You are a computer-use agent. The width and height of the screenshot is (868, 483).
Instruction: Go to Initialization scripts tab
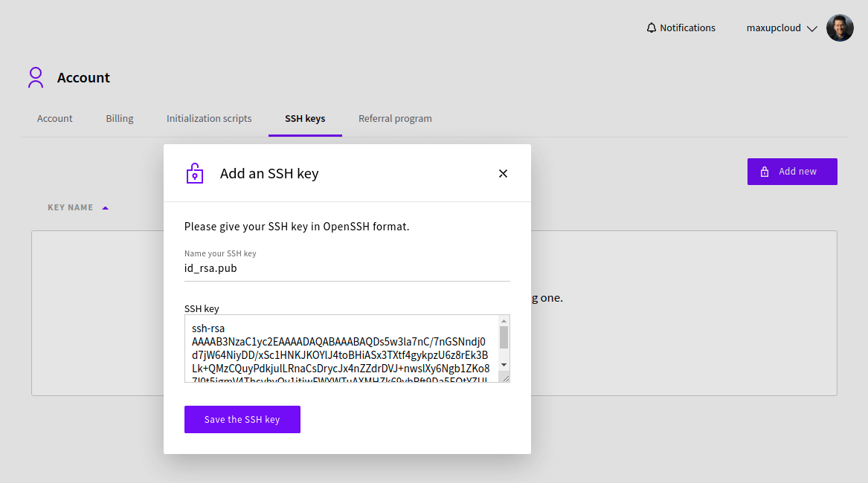click(x=209, y=119)
